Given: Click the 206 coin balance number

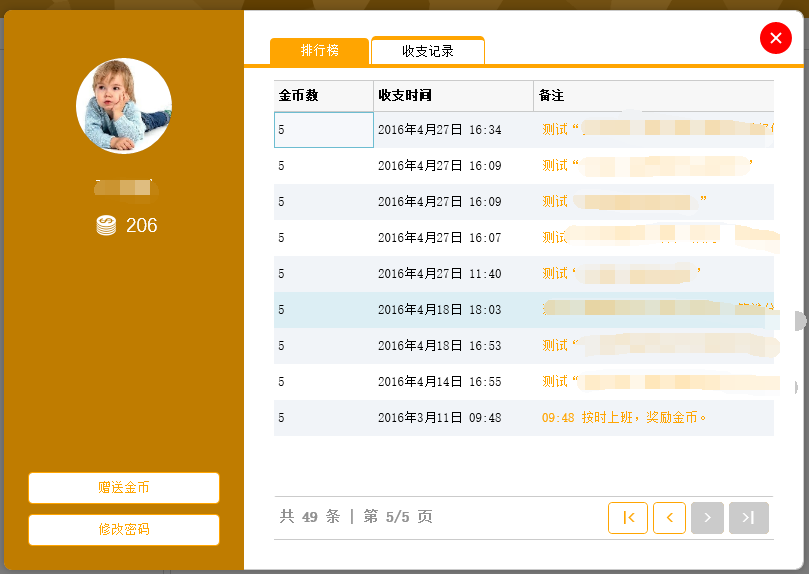Looking at the screenshot, I should click(141, 226).
